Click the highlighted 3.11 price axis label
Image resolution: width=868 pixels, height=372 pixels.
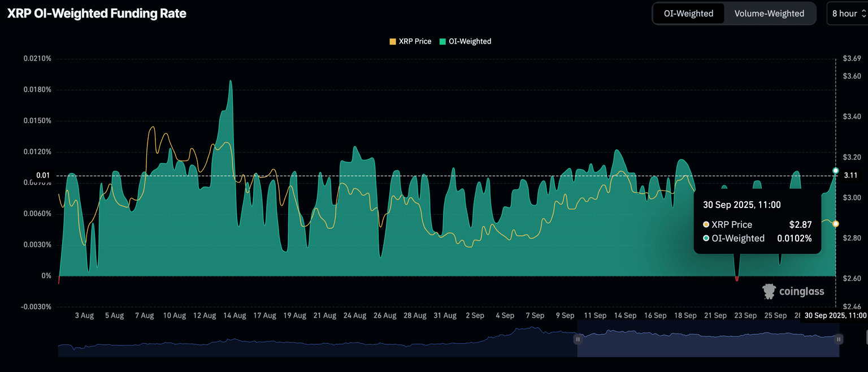click(850, 176)
